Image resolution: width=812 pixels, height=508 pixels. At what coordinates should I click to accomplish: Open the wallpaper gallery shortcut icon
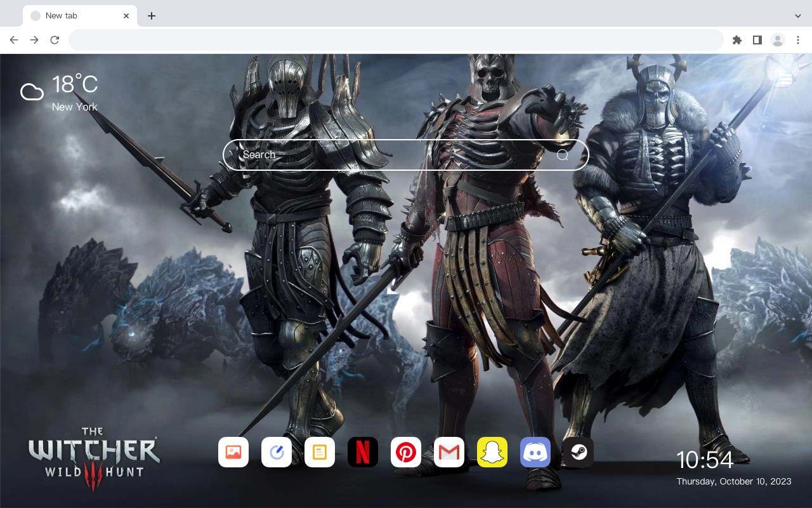(x=233, y=452)
